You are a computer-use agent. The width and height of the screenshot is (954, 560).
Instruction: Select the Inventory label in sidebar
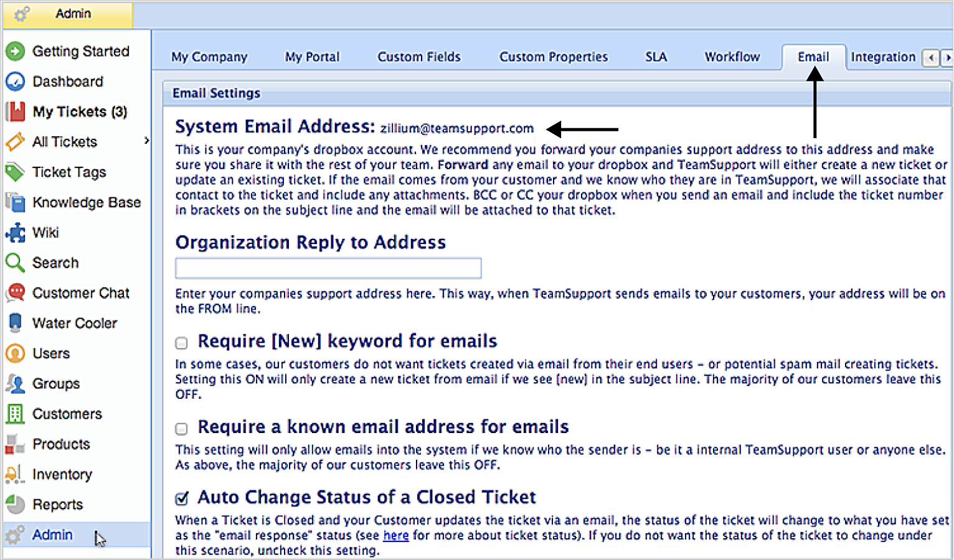(x=62, y=474)
